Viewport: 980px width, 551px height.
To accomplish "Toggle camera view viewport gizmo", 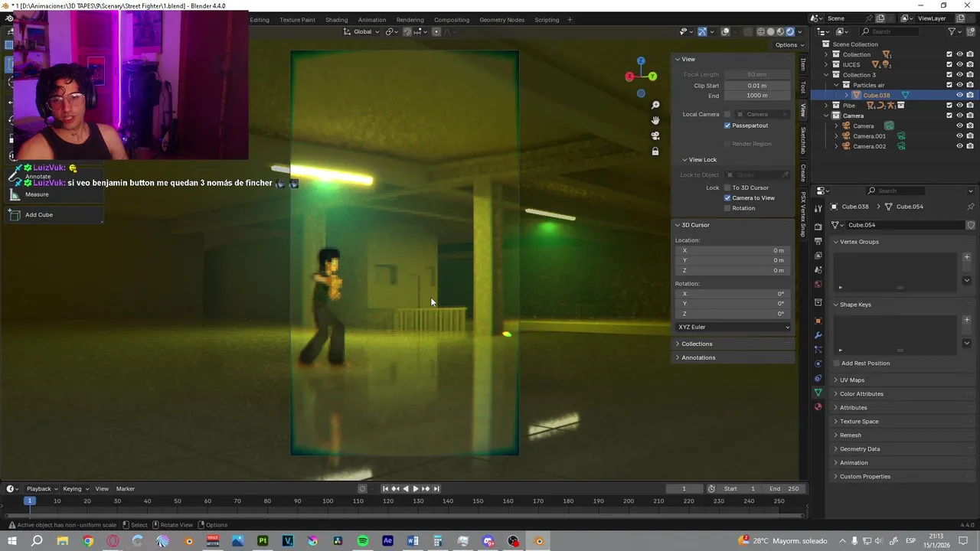I will pyautogui.click(x=655, y=135).
